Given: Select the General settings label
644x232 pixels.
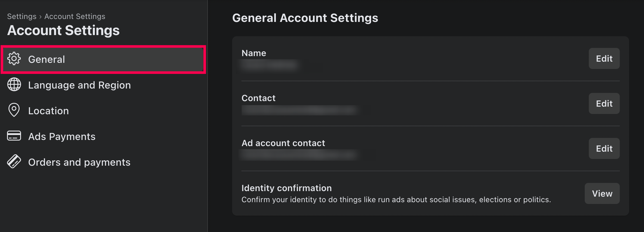Looking at the screenshot, I should click(46, 59).
